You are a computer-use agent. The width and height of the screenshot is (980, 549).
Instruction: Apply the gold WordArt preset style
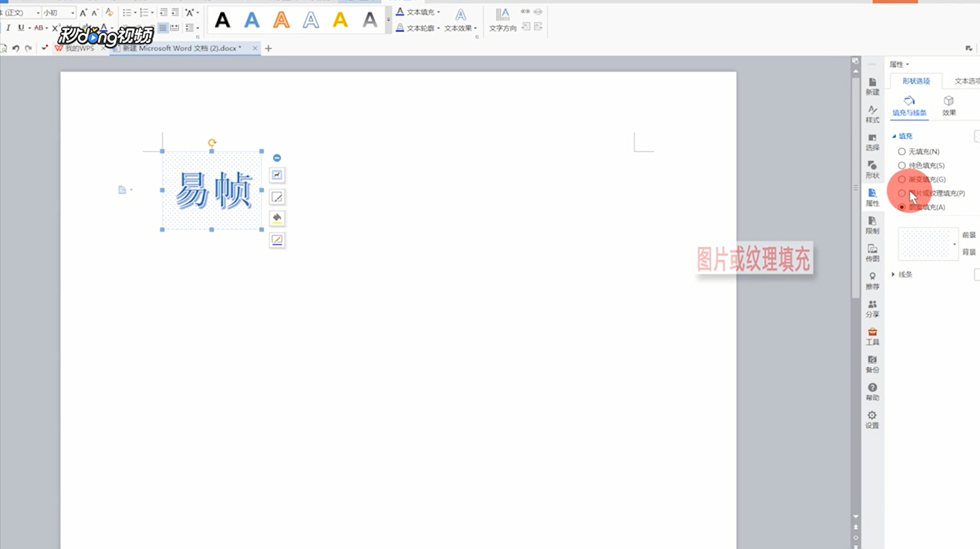[x=340, y=20]
